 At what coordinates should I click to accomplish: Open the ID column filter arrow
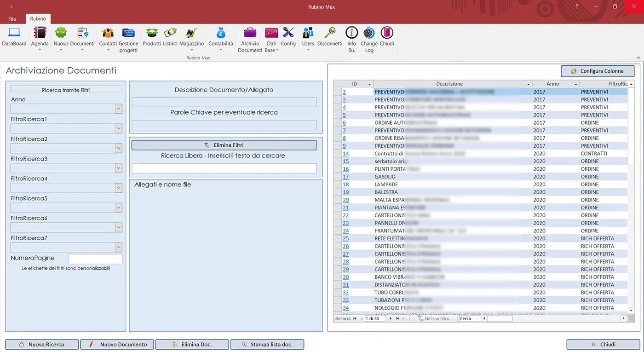pos(369,84)
